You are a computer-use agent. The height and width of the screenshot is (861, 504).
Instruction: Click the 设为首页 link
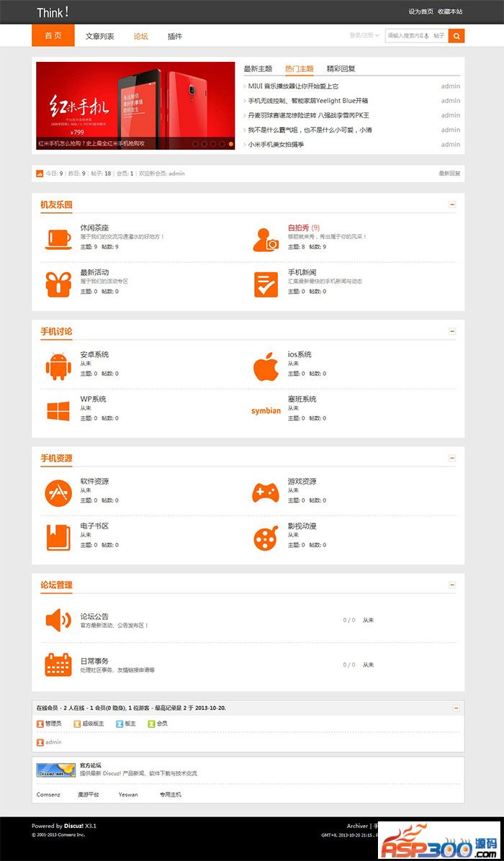[420, 12]
